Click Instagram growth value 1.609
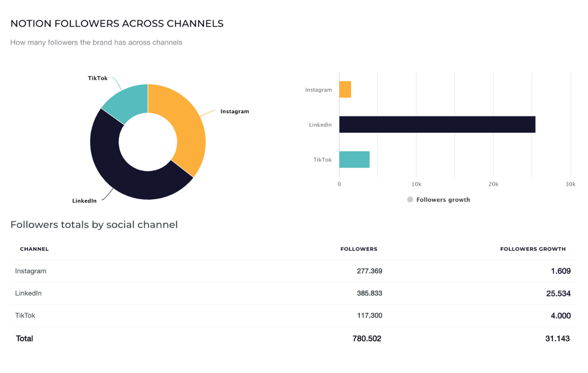This screenshot has height=373, width=588. (x=560, y=271)
